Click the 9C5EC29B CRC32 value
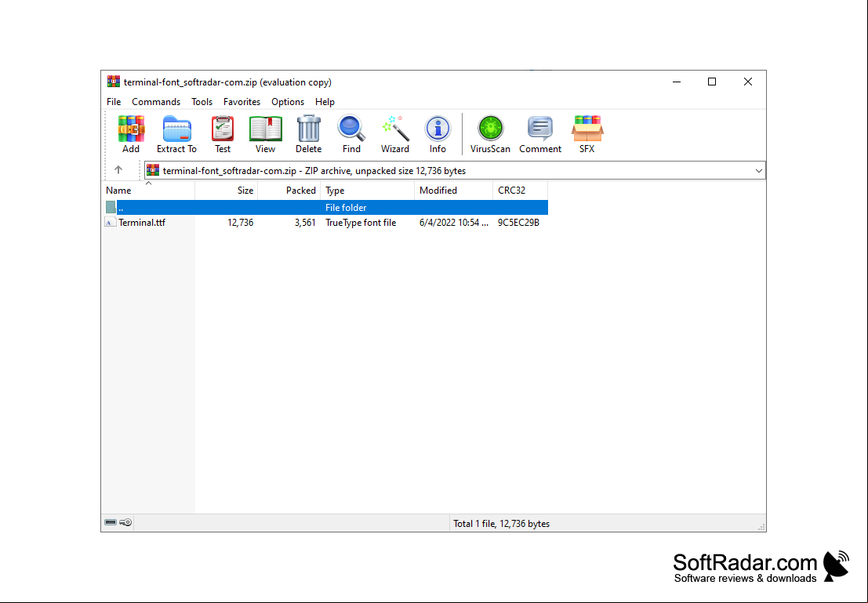 519,223
